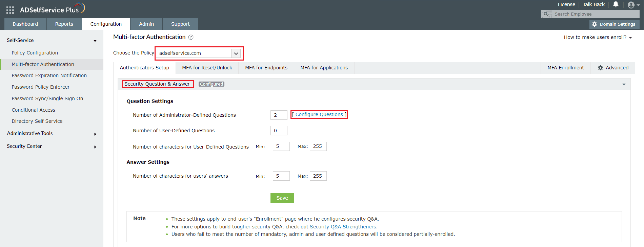Go to the MFA Enrollment tab
The width and height of the screenshot is (644, 247).
coord(566,68)
